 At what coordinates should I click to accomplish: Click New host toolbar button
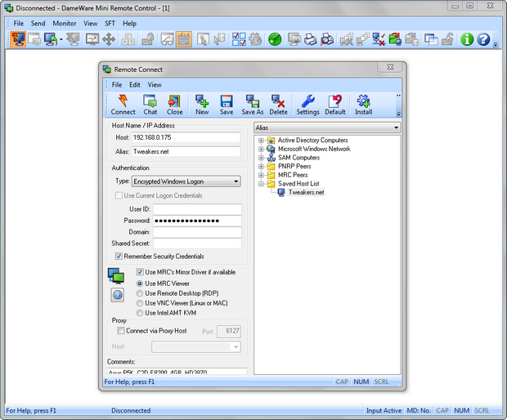pos(202,105)
